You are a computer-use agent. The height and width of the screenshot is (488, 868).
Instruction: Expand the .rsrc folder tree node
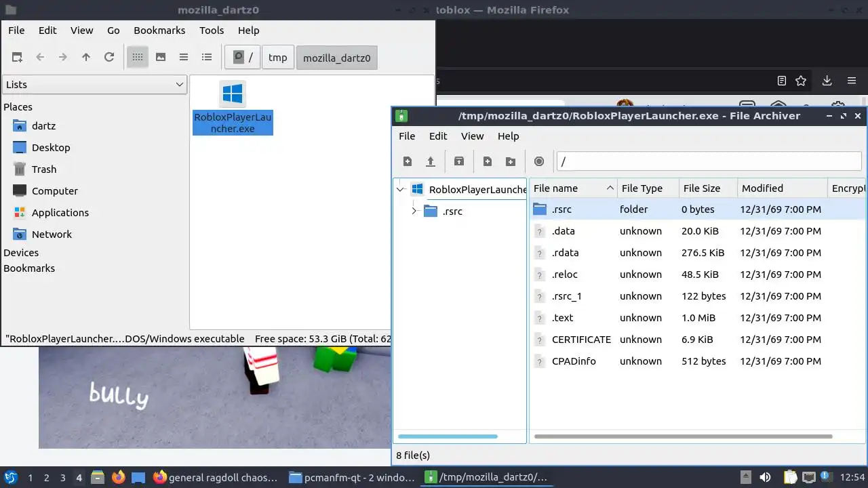point(414,211)
